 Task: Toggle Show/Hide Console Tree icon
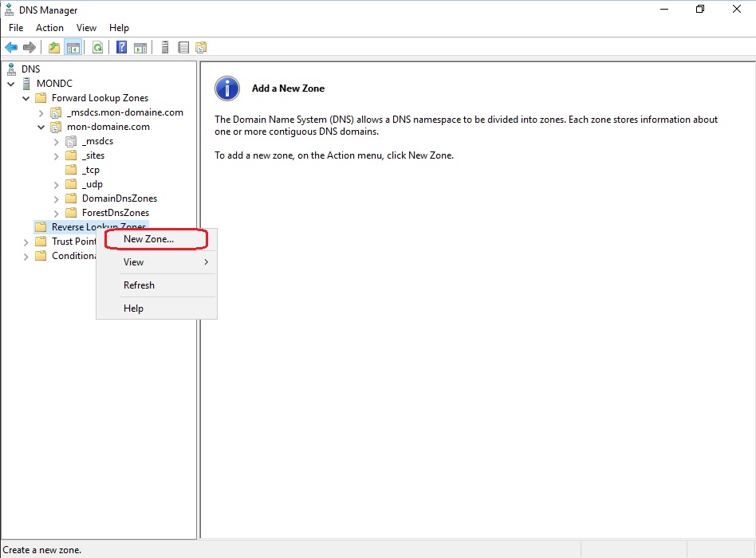coord(73,47)
